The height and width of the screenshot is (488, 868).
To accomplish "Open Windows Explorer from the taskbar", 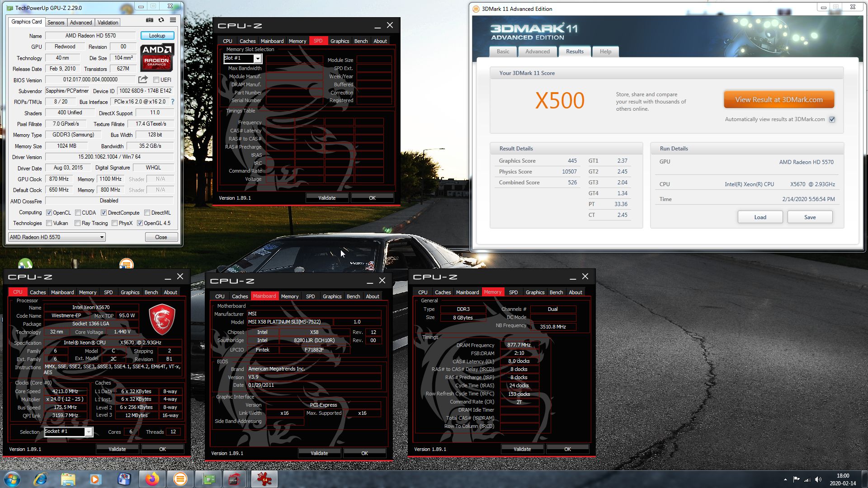I will point(68,479).
